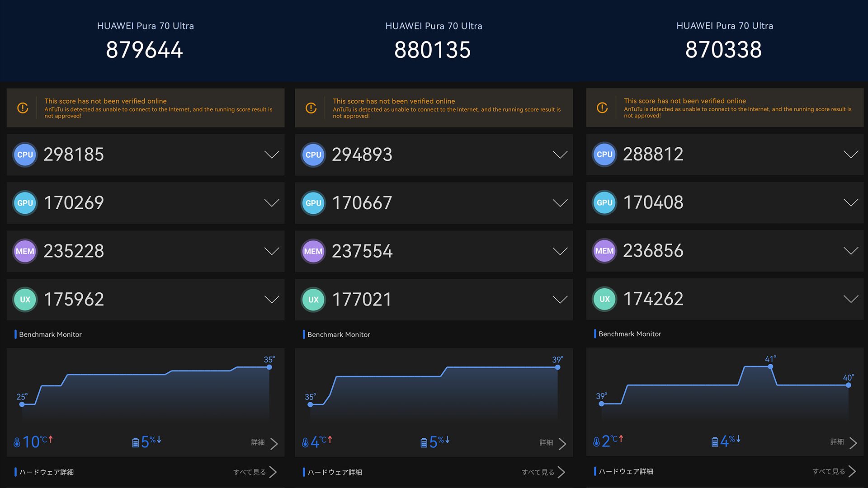The image size is (868, 488).
Task: Expand the MEM 236856 score breakdown
Action: click(x=851, y=251)
